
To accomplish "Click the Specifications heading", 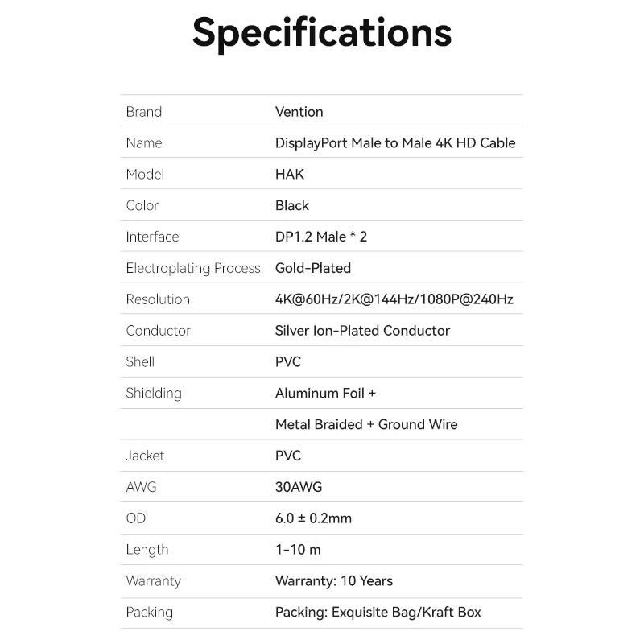I will tap(322, 32).
